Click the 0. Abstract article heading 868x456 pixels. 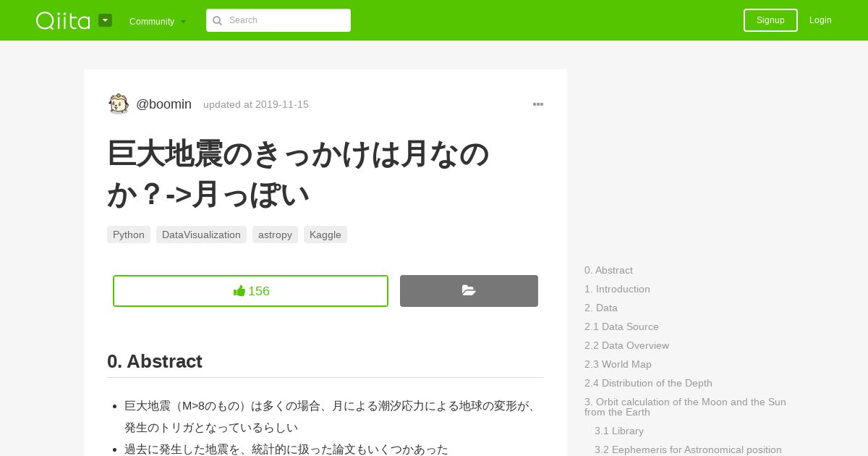coord(155,361)
